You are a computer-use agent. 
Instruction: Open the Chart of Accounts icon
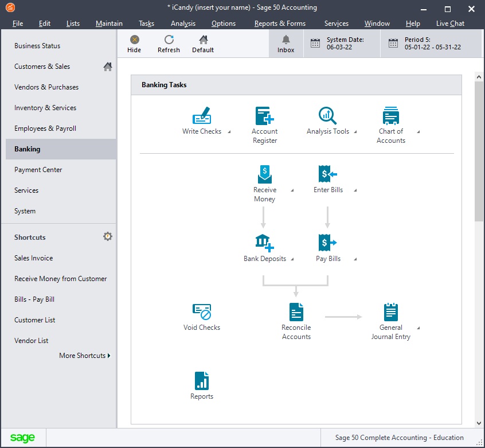pos(390,115)
